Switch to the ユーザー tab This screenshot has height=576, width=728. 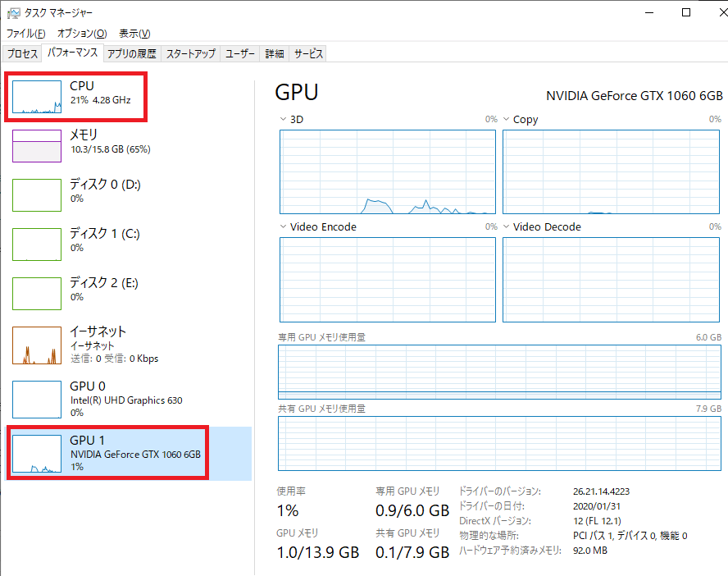coord(240,54)
